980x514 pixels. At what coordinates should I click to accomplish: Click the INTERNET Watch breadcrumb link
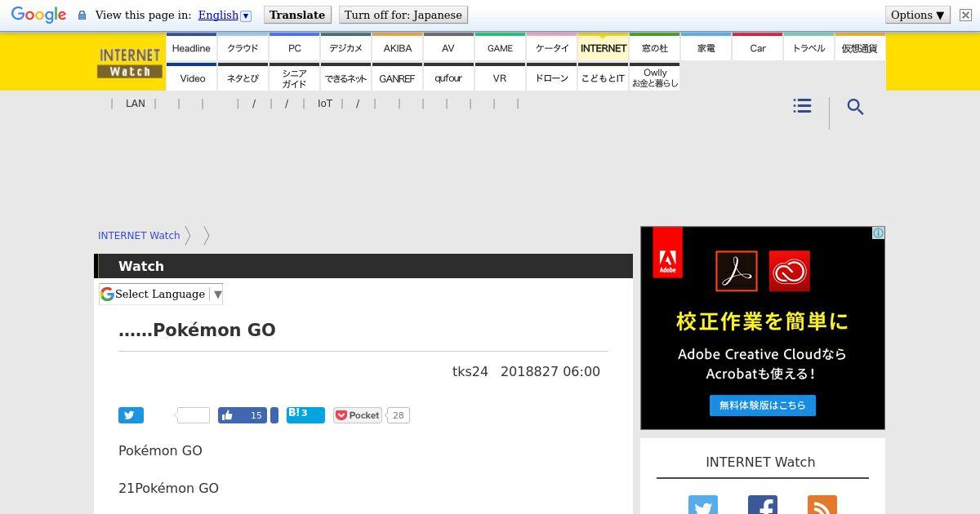pyautogui.click(x=139, y=235)
